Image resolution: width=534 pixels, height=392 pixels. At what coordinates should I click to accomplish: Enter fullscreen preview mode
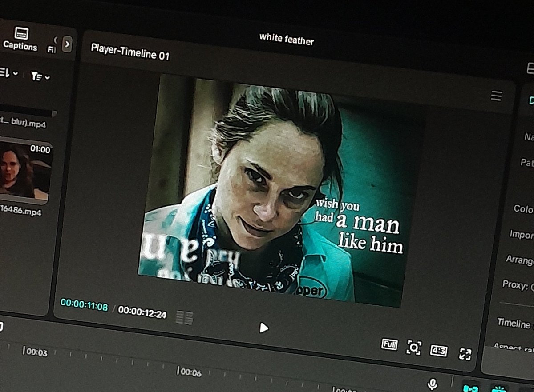coord(465,354)
